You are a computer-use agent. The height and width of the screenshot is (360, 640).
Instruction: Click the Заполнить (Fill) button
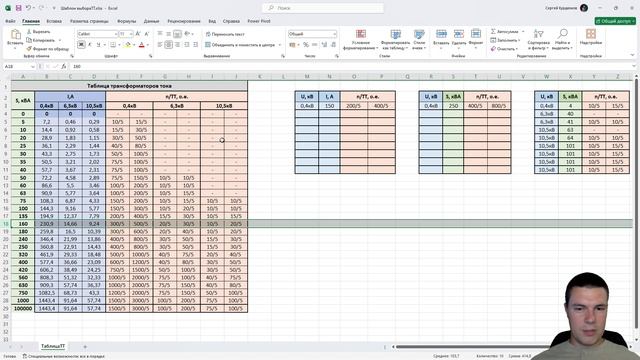tap(505, 40)
